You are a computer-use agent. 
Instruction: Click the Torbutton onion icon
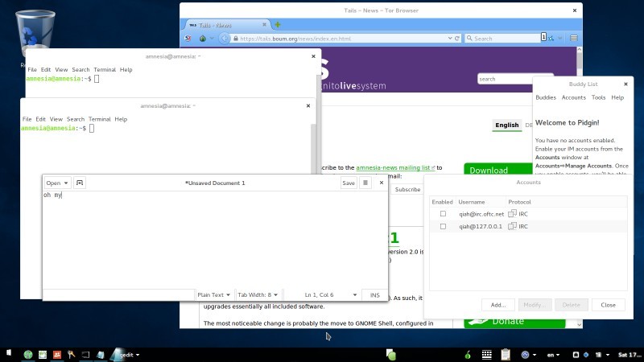point(203,38)
